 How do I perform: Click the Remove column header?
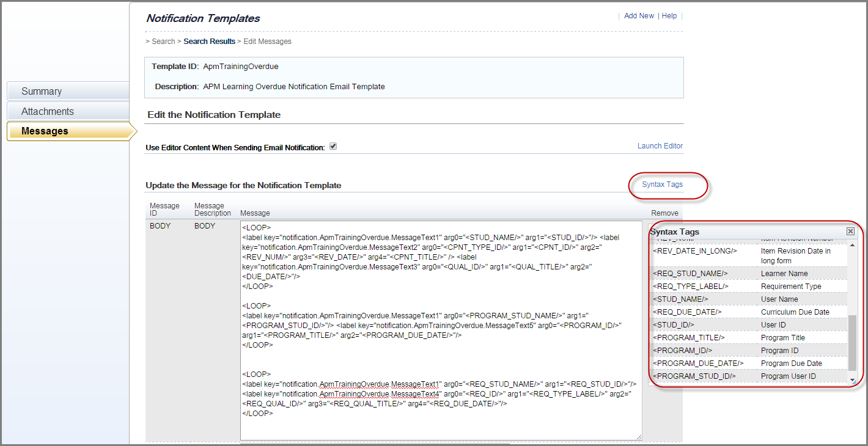664,213
